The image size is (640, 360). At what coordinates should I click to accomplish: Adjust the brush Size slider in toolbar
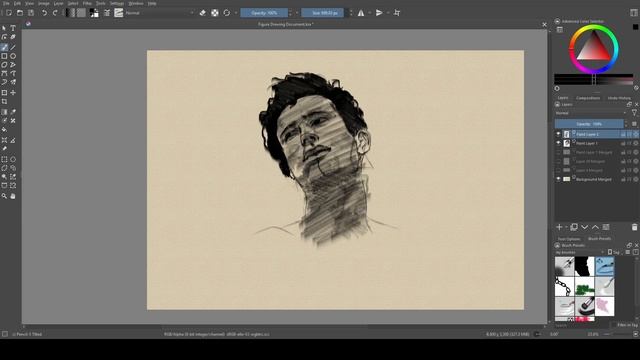pyautogui.click(x=324, y=13)
